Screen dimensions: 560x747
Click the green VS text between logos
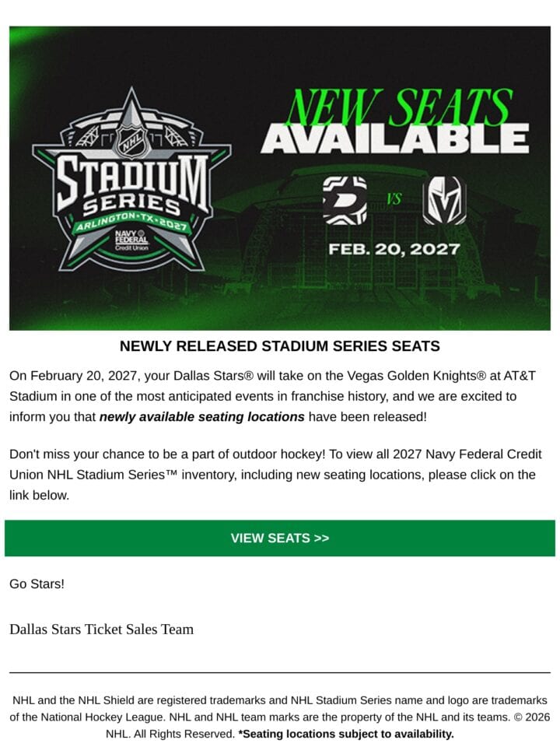[394, 198]
